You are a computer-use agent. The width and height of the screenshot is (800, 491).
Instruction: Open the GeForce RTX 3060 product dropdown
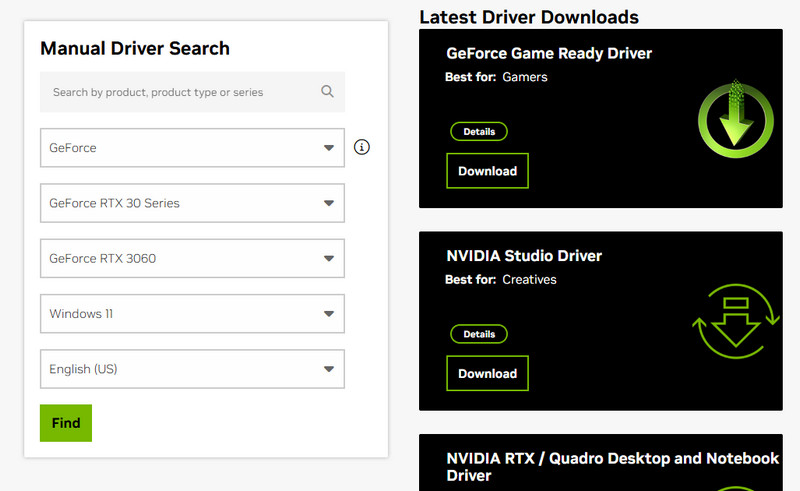pyautogui.click(x=192, y=258)
